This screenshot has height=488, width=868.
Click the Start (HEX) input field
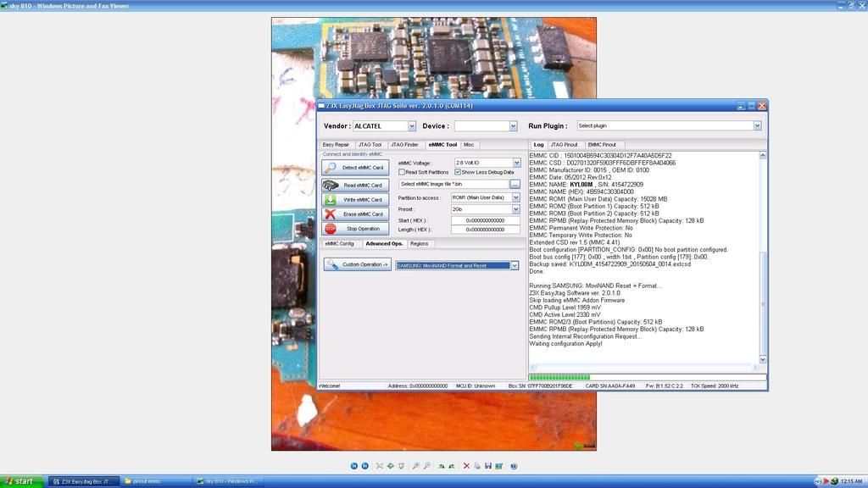point(486,221)
